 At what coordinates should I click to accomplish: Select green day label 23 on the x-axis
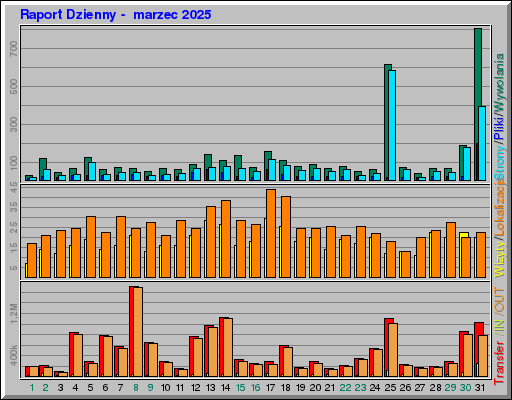coord(361,388)
